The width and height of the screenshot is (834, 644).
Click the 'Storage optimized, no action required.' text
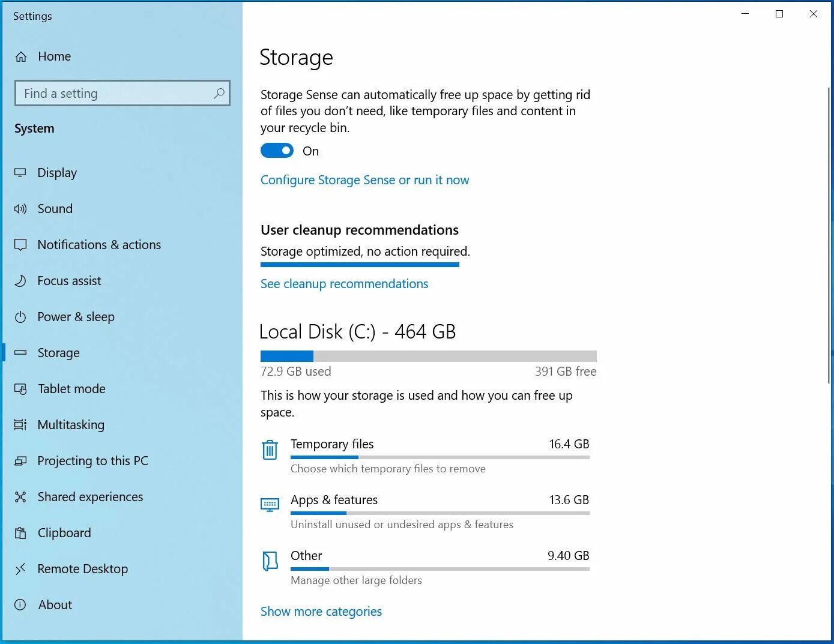coord(365,251)
